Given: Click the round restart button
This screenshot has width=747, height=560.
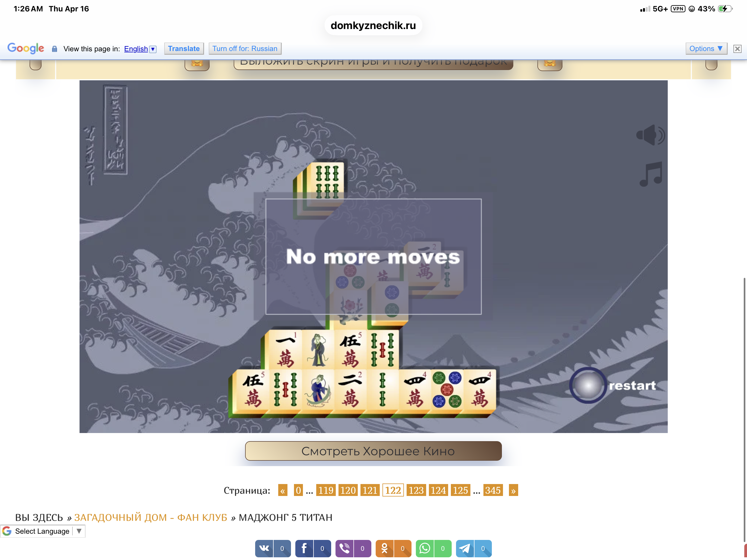Looking at the screenshot, I should (588, 385).
